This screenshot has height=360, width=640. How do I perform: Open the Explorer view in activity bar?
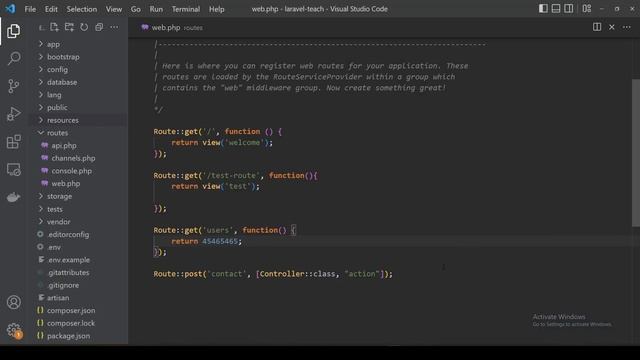coord(13,31)
